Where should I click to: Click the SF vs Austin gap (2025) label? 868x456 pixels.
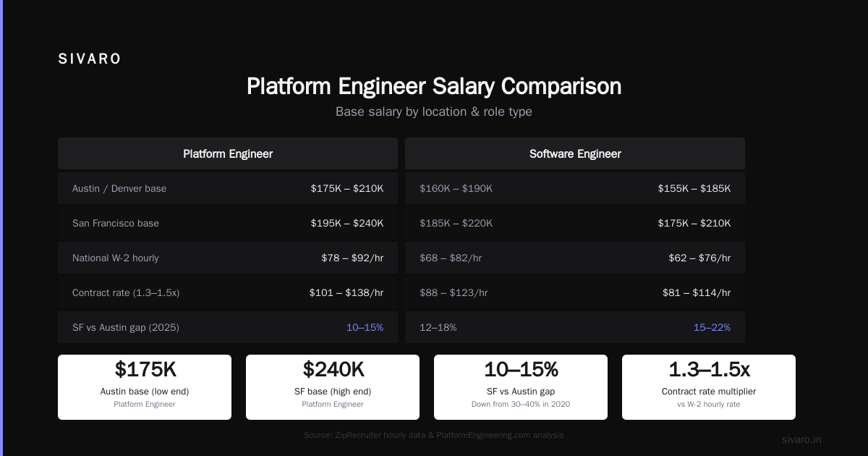coord(126,327)
